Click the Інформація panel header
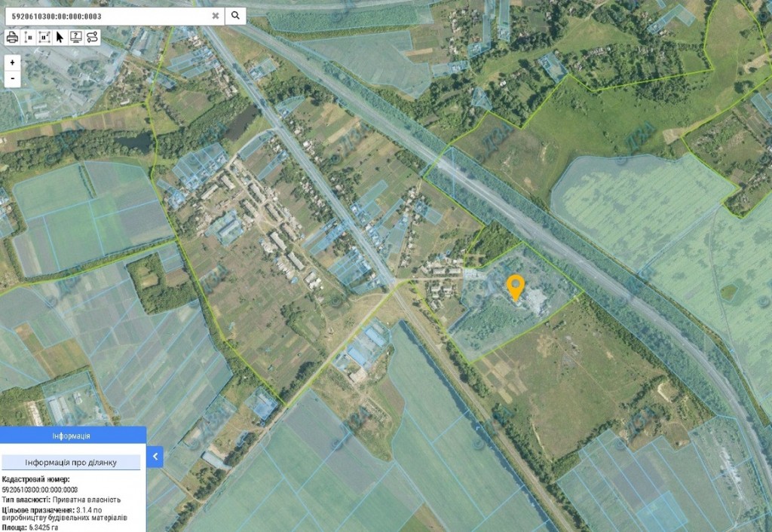Viewport: 772px width, 532px height. coord(72,436)
